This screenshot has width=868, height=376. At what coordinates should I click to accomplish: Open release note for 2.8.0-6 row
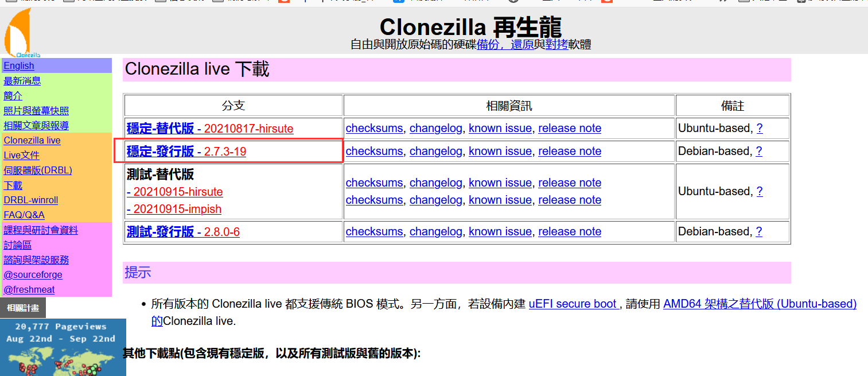coord(570,232)
